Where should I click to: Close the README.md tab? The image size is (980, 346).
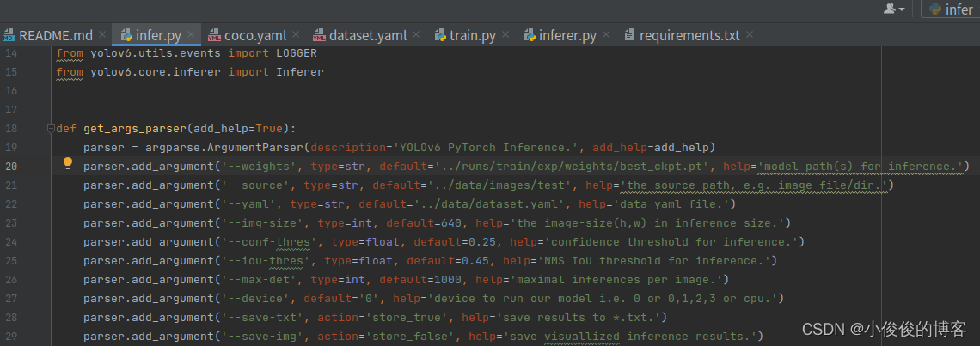(x=103, y=35)
